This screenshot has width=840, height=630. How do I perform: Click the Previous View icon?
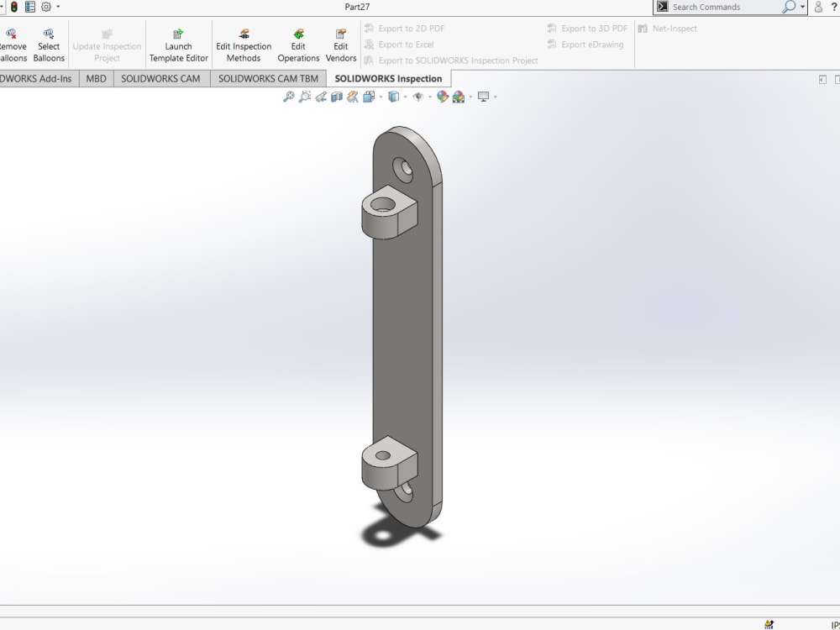pos(321,96)
